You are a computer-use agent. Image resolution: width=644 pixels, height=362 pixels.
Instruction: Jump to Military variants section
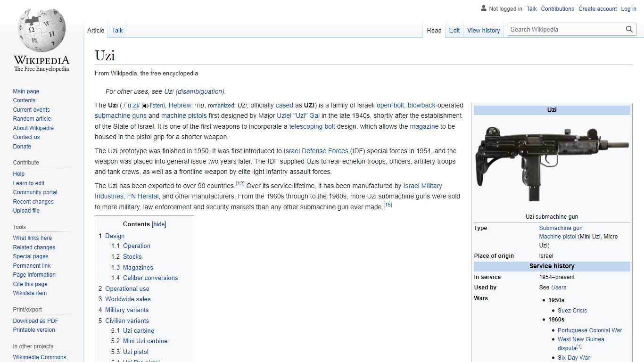[127, 310]
